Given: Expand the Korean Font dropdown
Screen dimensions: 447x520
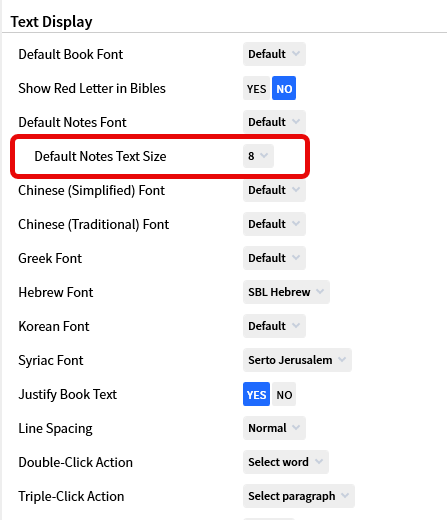Looking at the screenshot, I should (274, 326).
